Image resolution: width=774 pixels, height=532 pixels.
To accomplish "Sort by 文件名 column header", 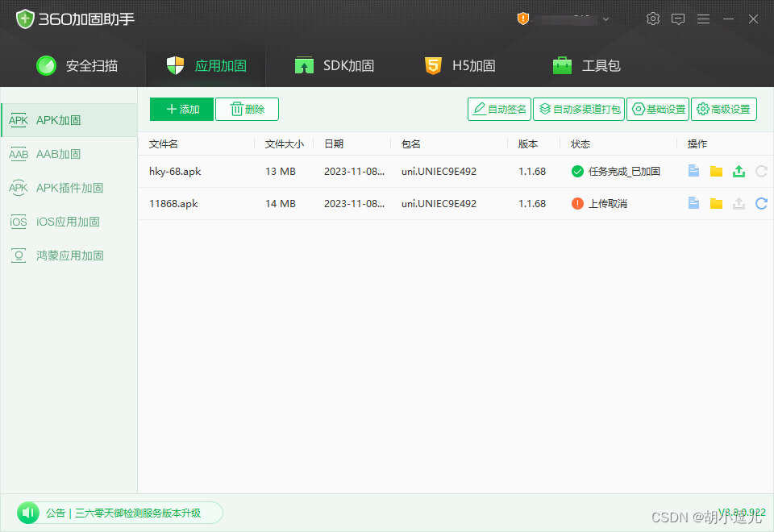I will tap(164, 144).
